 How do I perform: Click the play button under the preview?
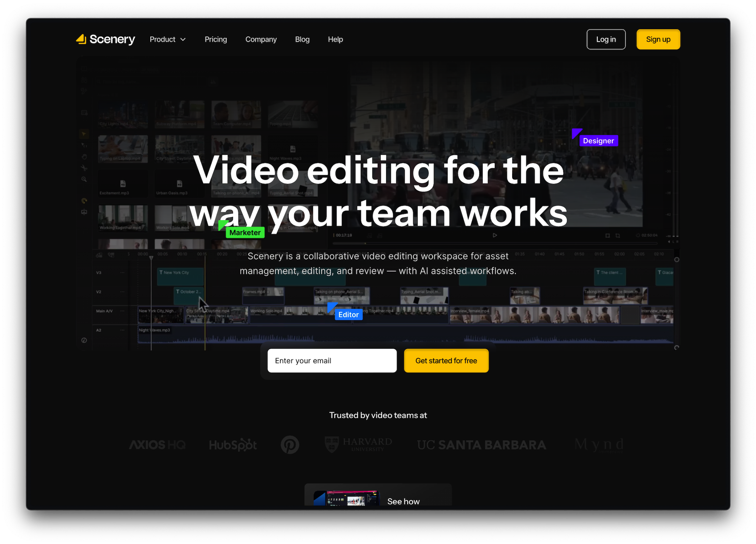[495, 235]
